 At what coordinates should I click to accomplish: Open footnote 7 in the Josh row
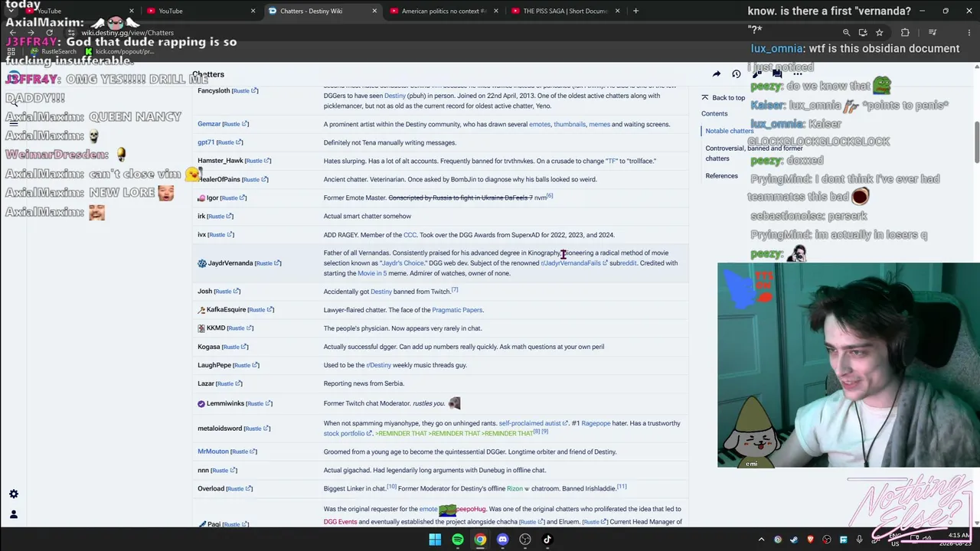coord(455,290)
